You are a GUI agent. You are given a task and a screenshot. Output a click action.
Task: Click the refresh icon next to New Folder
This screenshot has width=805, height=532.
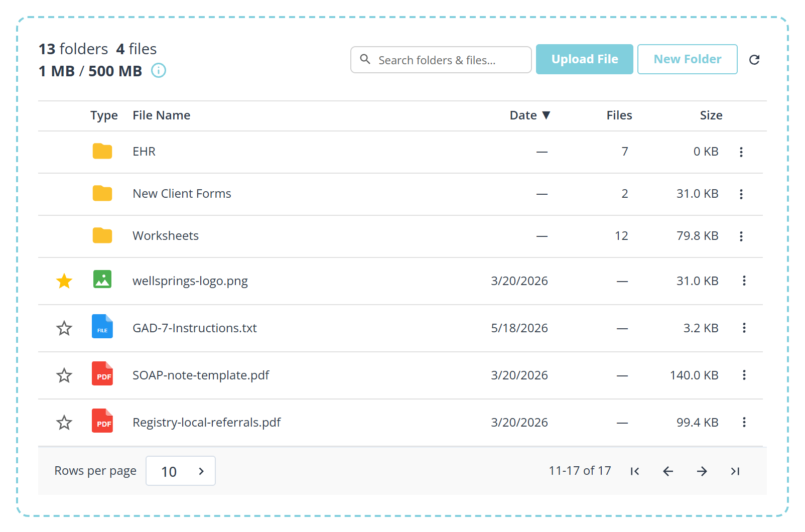point(754,60)
